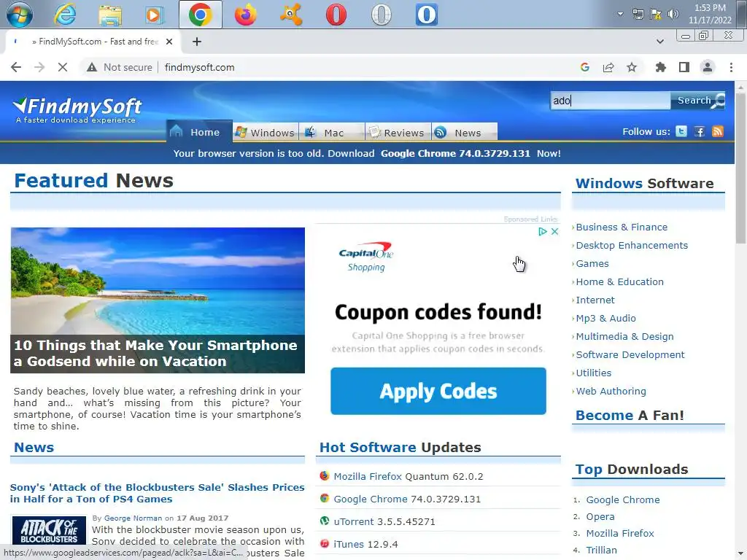Open Windows Media Player in the taskbar
This screenshot has height=560, width=747.
click(x=154, y=15)
